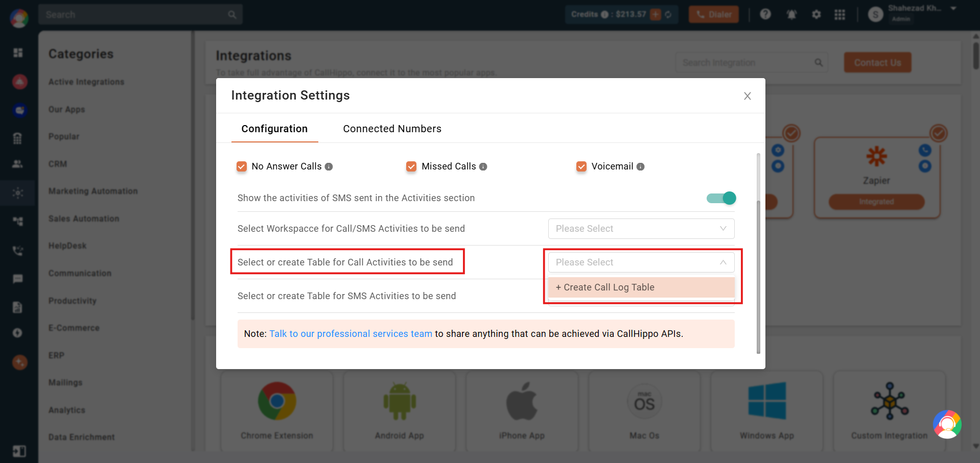Open professional services team link
The image size is (980, 463).
click(x=351, y=334)
